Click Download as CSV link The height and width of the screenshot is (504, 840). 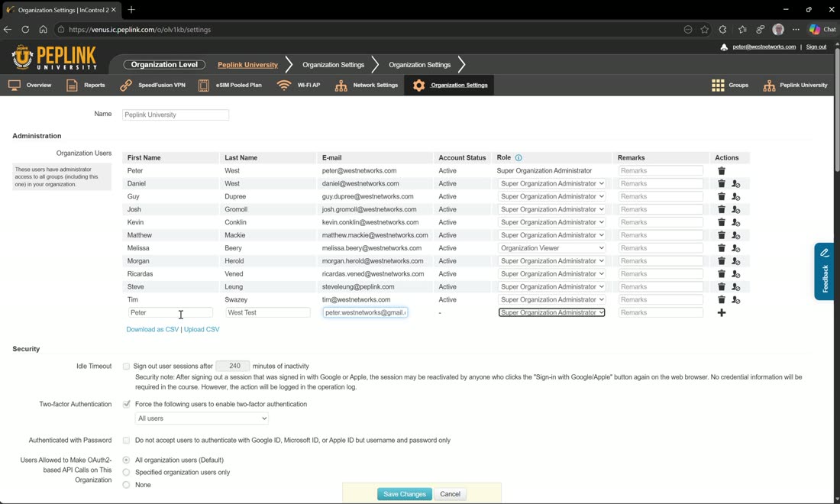point(152,329)
